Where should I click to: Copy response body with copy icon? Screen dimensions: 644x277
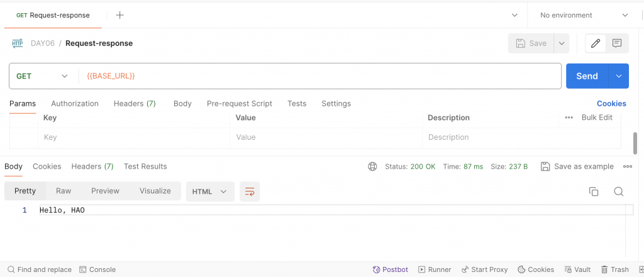(x=593, y=191)
